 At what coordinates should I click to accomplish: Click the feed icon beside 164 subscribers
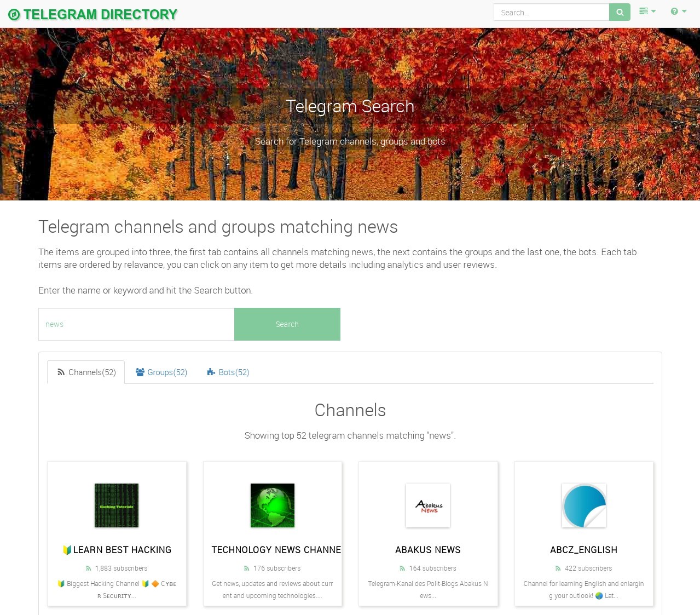coord(403,568)
